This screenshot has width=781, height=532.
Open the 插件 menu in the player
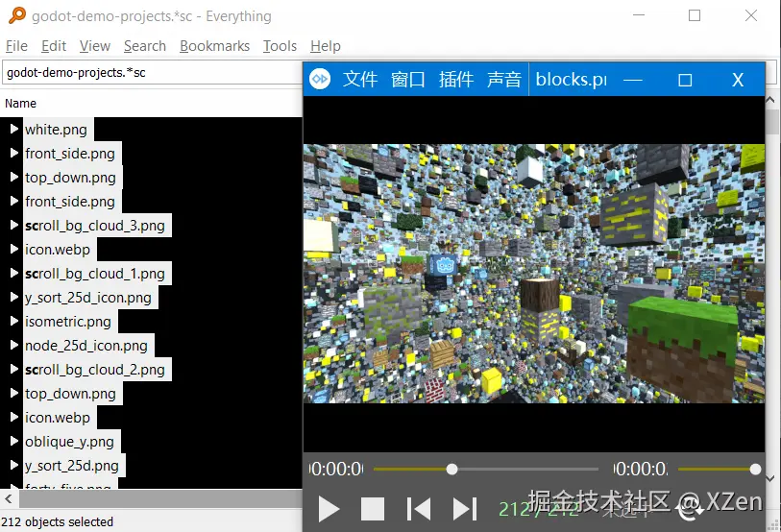[x=455, y=79]
